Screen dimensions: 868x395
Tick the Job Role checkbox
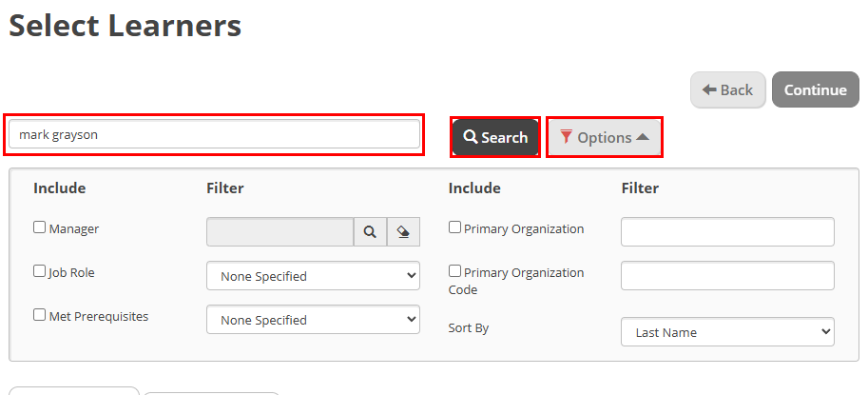click(x=40, y=271)
